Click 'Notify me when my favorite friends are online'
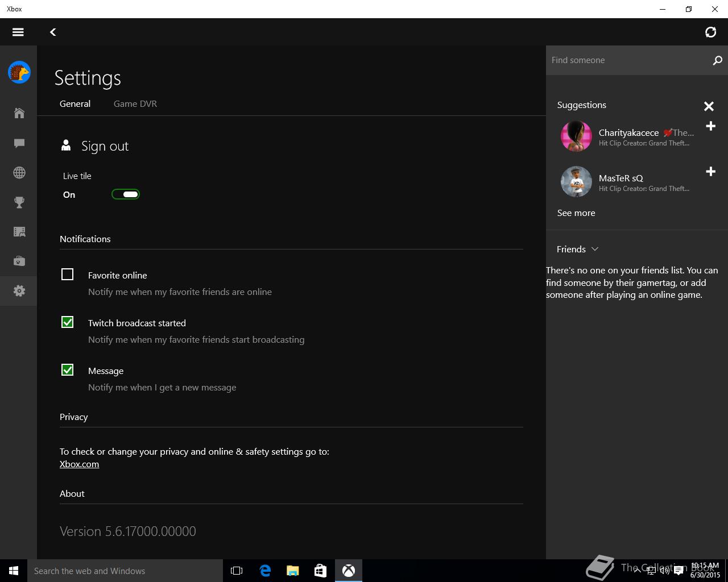Image resolution: width=728 pixels, height=582 pixels. (180, 292)
